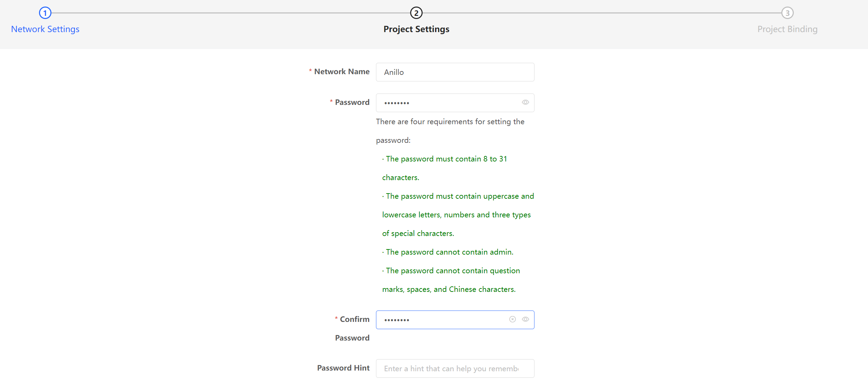Toggle visibility of Confirm Password field

(x=525, y=319)
